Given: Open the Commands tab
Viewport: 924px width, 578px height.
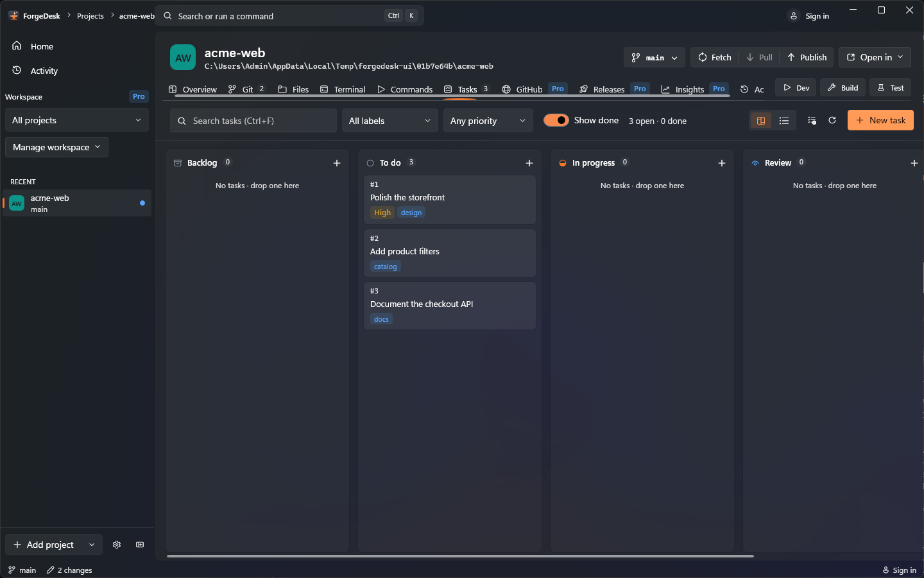Looking at the screenshot, I should pos(405,89).
